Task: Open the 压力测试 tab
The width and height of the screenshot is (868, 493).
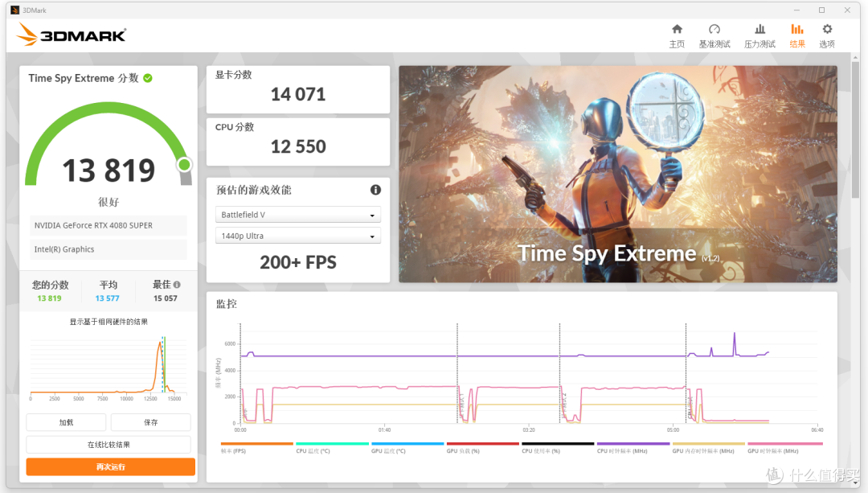Action: click(759, 36)
